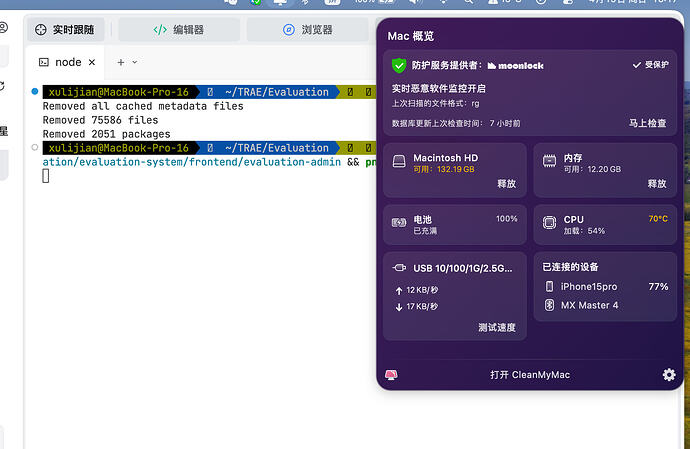Image resolution: width=690 pixels, height=449 pixels.
Task: Click the 可用: 12.20 GB memory value
Action: 592,169
